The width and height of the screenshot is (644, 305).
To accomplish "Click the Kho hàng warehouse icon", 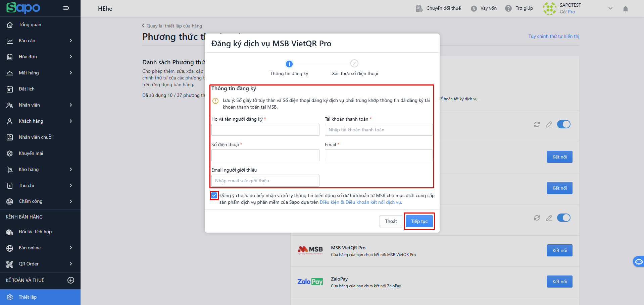I will point(10,169).
